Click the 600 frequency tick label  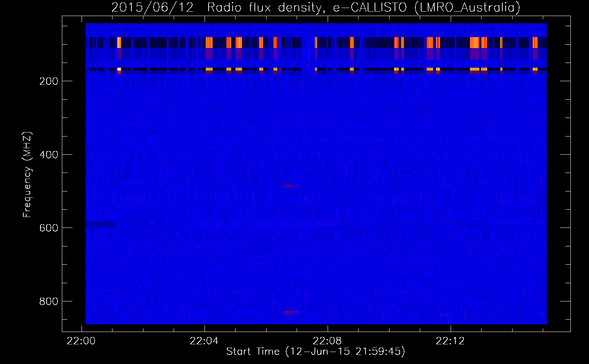tap(49, 228)
